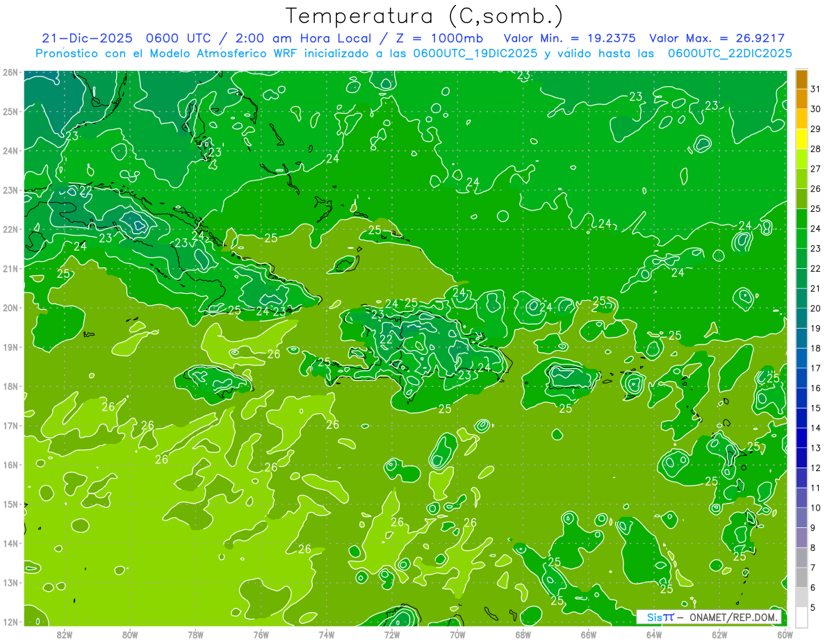Click the color scale label 20
Viewport: 834px width, 644px height.
(815, 308)
